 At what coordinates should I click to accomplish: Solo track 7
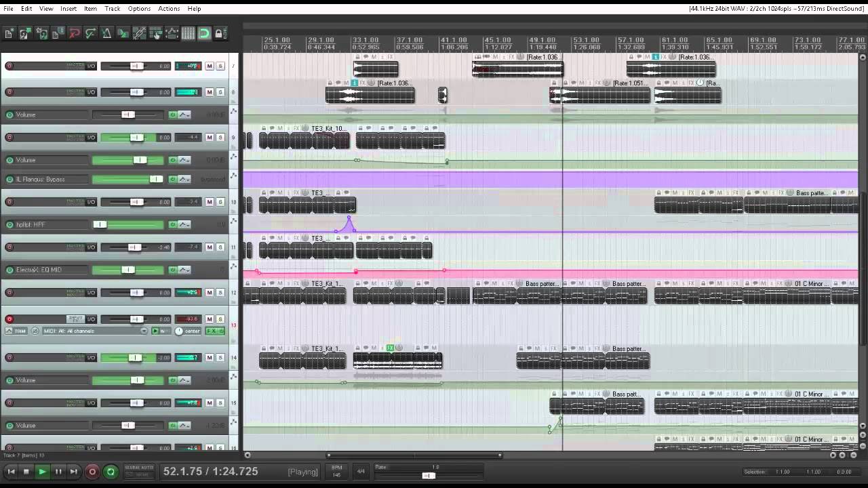click(220, 66)
